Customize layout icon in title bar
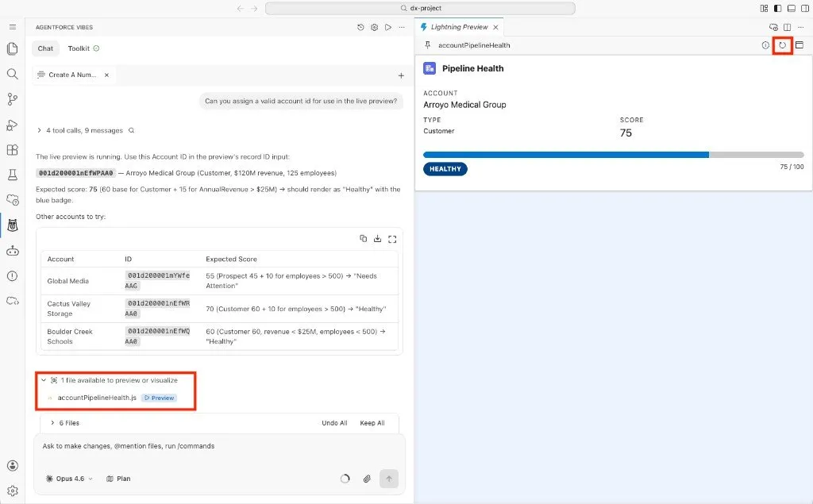Screen dimensions: 813x504 (764, 8)
